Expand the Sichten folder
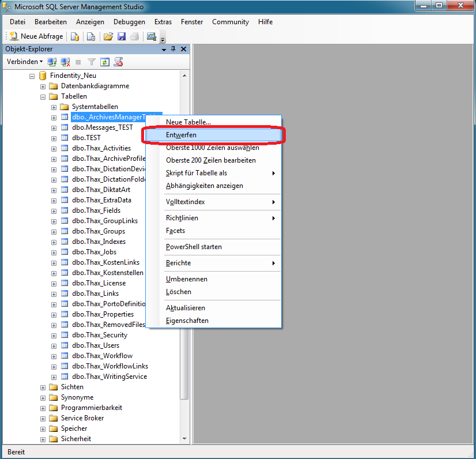 pyautogui.click(x=43, y=387)
